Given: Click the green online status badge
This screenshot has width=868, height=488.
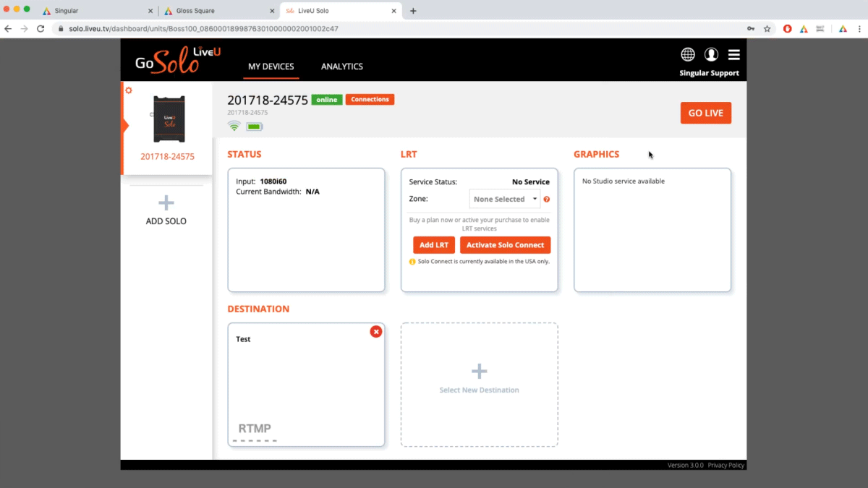Looking at the screenshot, I should tap(327, 100).
